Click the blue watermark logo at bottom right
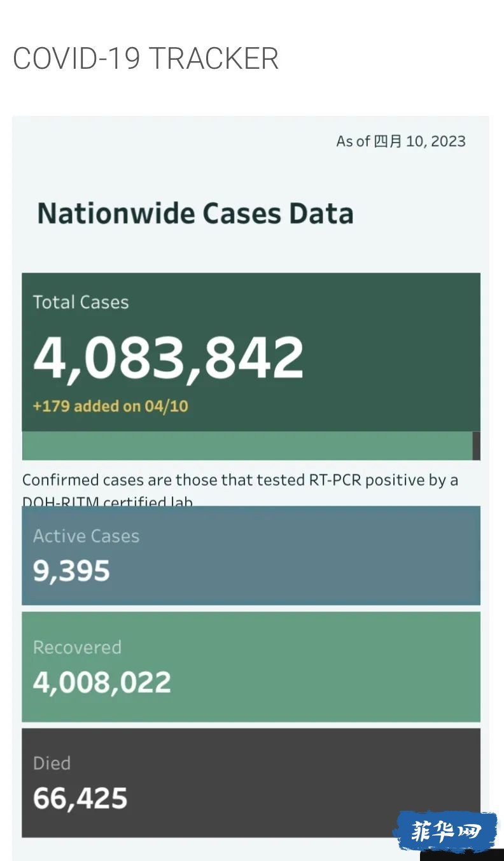The width and height of the screenshot is (504, 861). click(445, 831)
